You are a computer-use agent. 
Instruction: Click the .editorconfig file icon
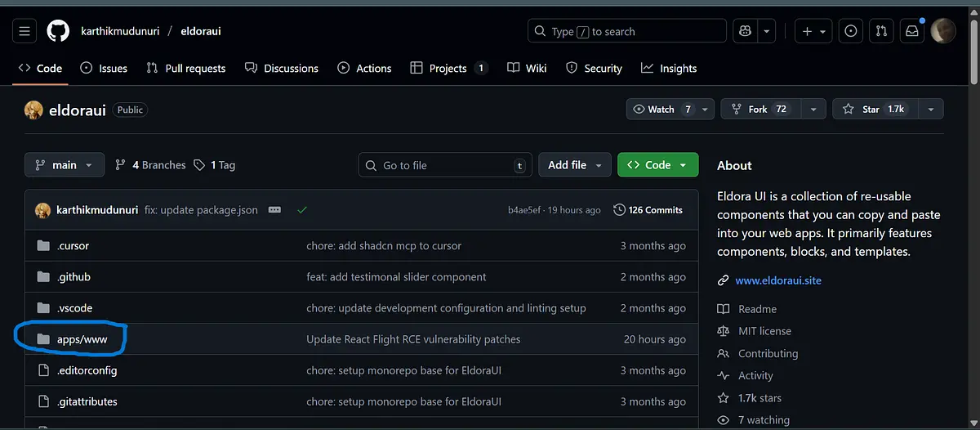pyautogui.click(x=44, y=370)
